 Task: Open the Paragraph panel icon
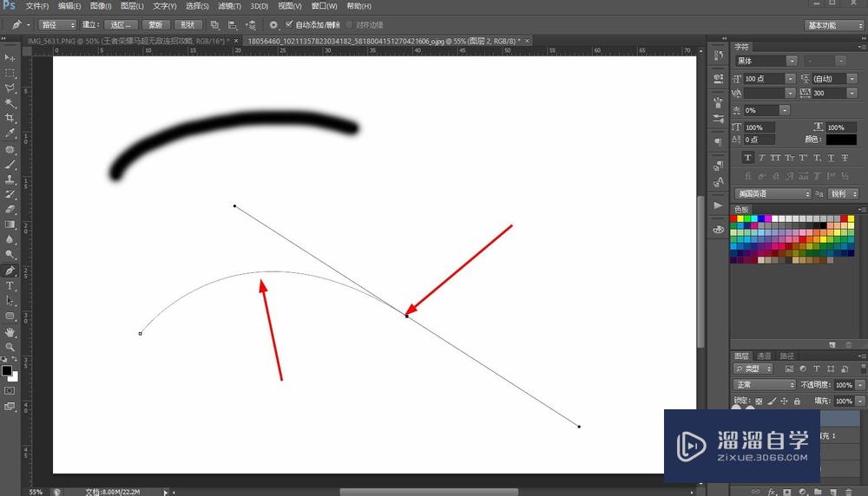[719, 142]
